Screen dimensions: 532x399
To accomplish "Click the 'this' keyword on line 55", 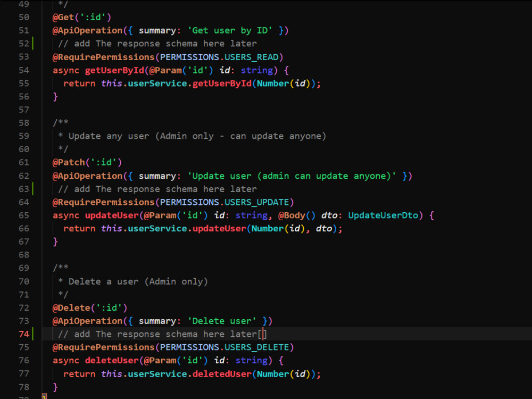I will tap(112, 84).
